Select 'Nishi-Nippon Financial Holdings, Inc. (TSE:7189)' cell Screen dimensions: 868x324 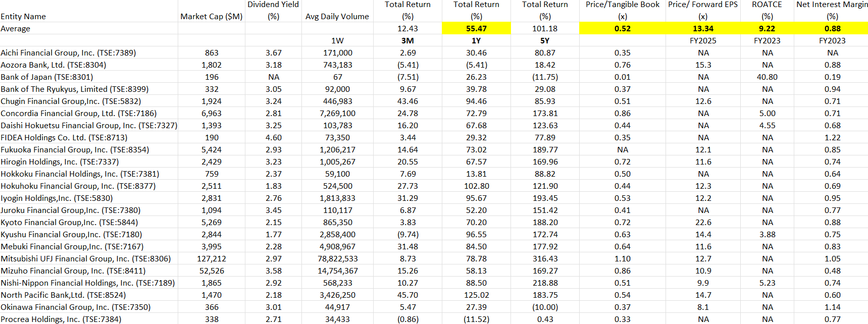click(88, 283)
